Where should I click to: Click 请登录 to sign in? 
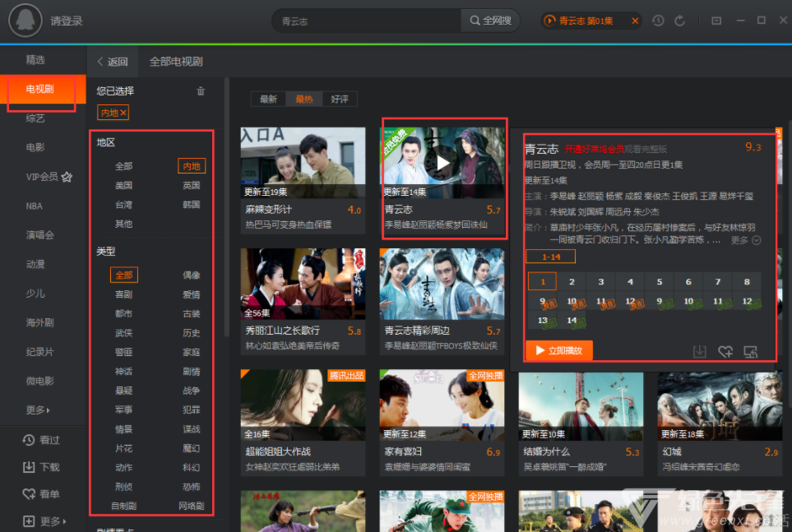(x=66, y=21)
